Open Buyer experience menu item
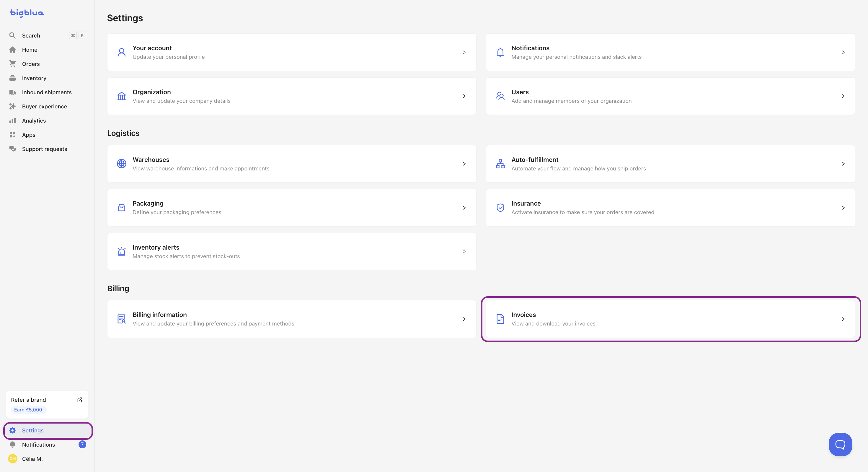 [44, 106]
